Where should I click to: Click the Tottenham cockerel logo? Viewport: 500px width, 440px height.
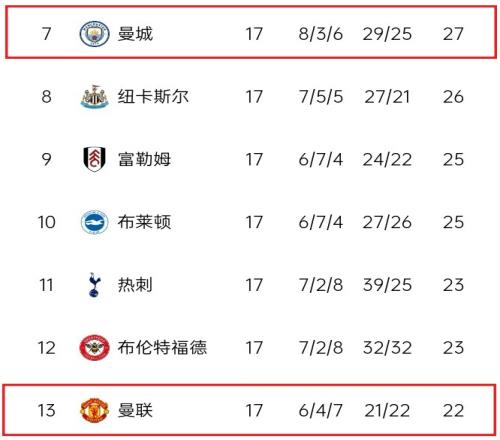94,285
